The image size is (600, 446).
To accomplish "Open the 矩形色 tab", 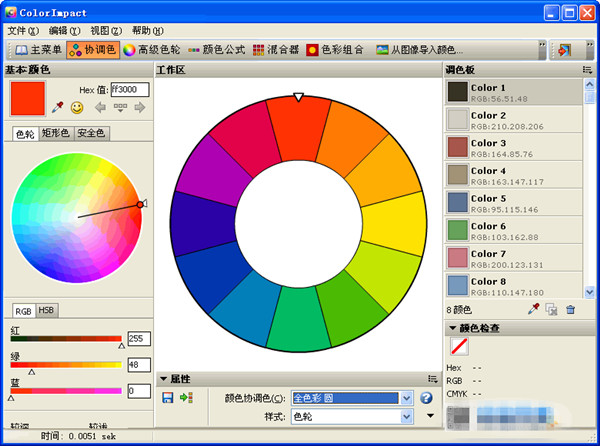I will [x=55, y=134].
